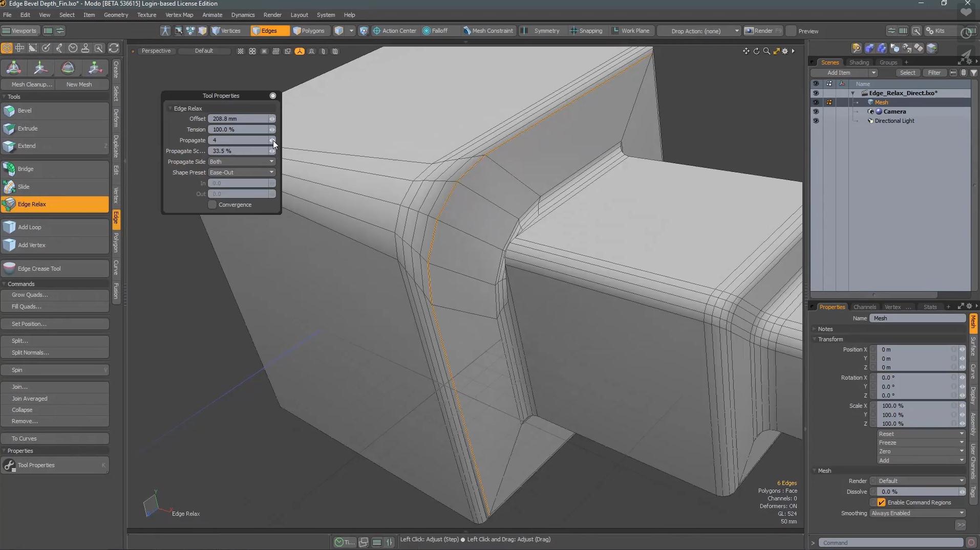Switch to the Shading tab
This screenshot has width=980, height=550.
coord(860,62)
